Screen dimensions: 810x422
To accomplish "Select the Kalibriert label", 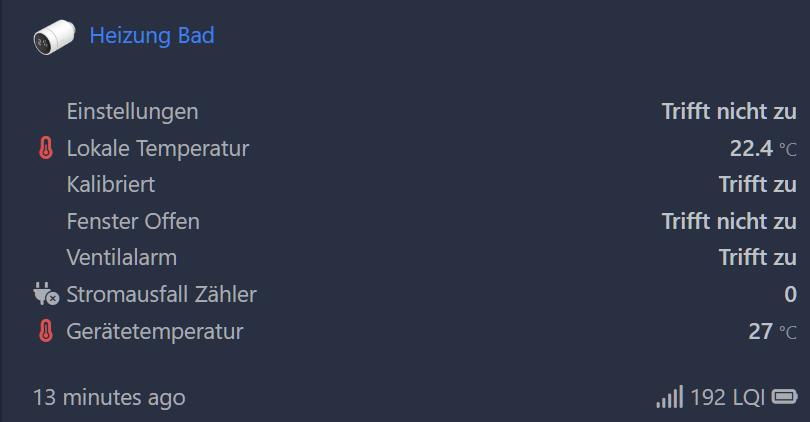I will tap(111, 184).
